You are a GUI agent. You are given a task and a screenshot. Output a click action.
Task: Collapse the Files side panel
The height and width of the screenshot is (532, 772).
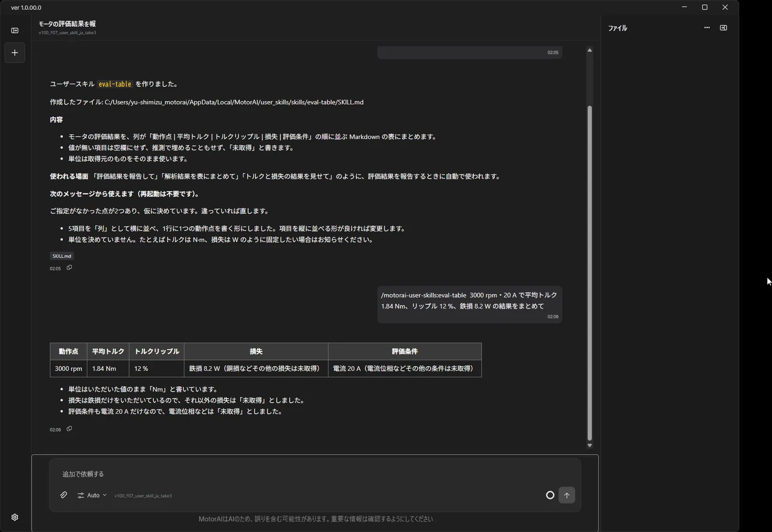pos(723,28)
